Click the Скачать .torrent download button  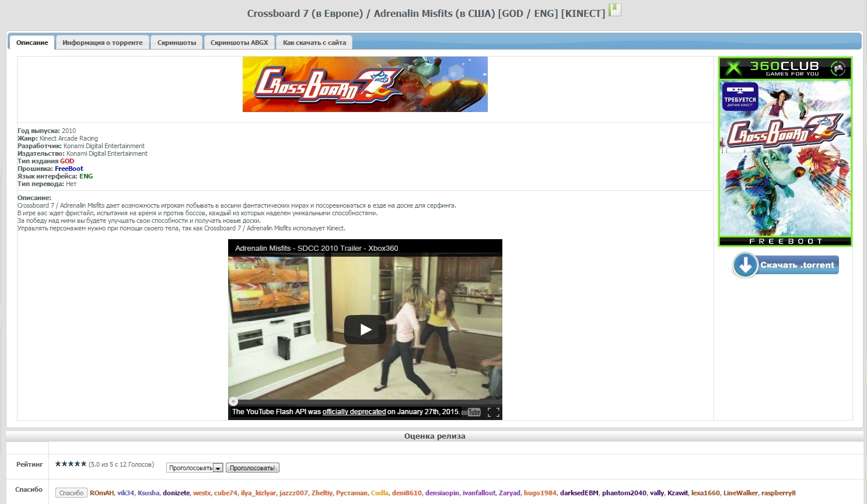click(x=785, y=265)
